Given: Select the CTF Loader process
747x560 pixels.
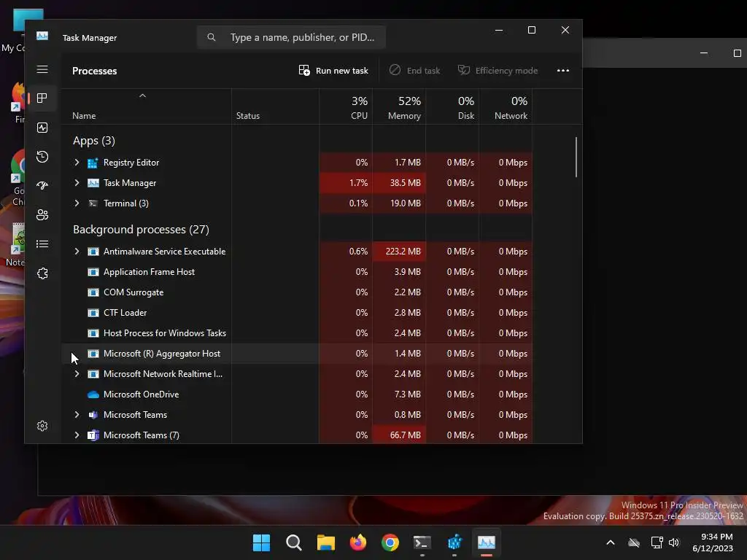Looking at the screenshot, I should click(297, 313).
